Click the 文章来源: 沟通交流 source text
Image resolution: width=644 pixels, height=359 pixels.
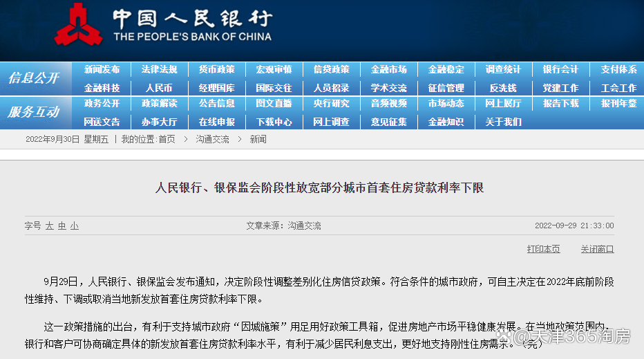284,225
